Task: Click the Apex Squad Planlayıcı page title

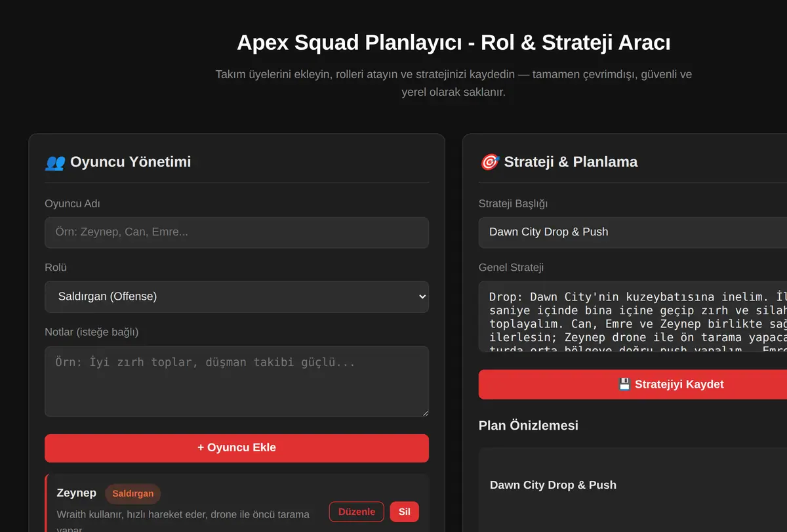Action: pos(453,43)
